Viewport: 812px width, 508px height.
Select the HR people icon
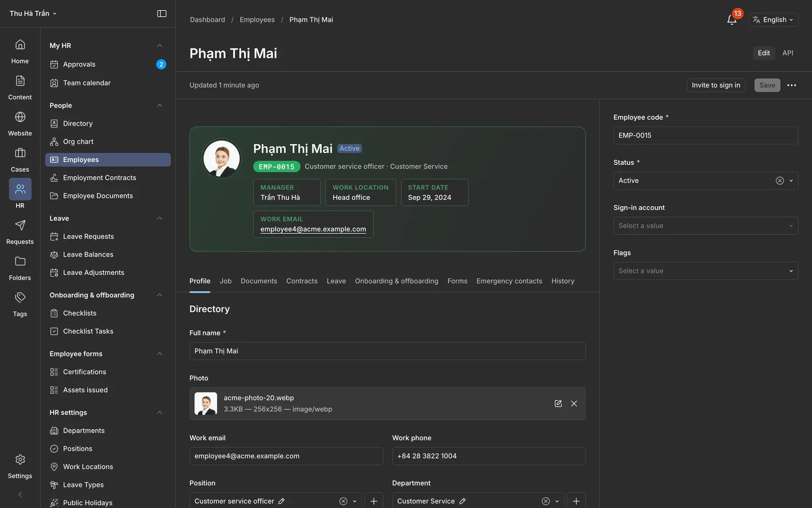coord(20,189)
